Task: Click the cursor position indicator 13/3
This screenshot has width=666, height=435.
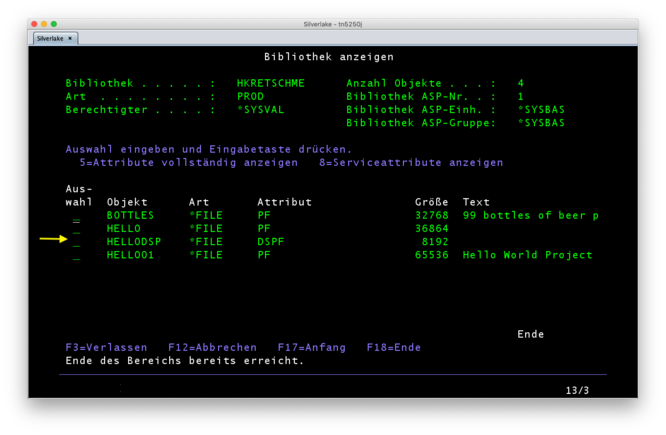Action: coord(577,390)
